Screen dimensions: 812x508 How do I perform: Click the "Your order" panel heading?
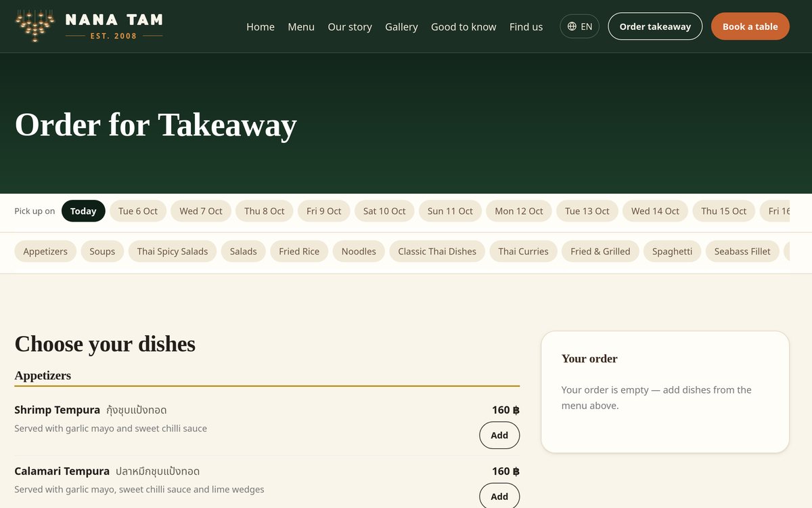tap(589, 359)
